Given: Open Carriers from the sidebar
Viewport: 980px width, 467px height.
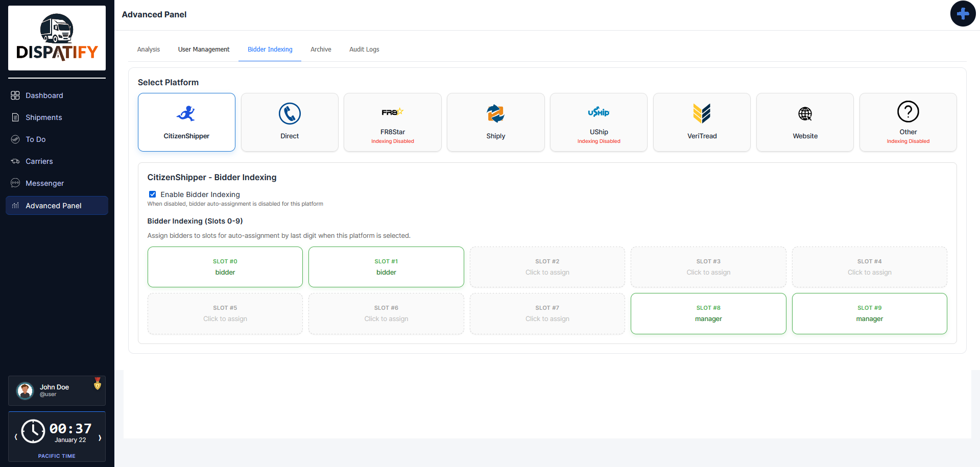Looking at the screenshot, I should (x=57, y=161).
